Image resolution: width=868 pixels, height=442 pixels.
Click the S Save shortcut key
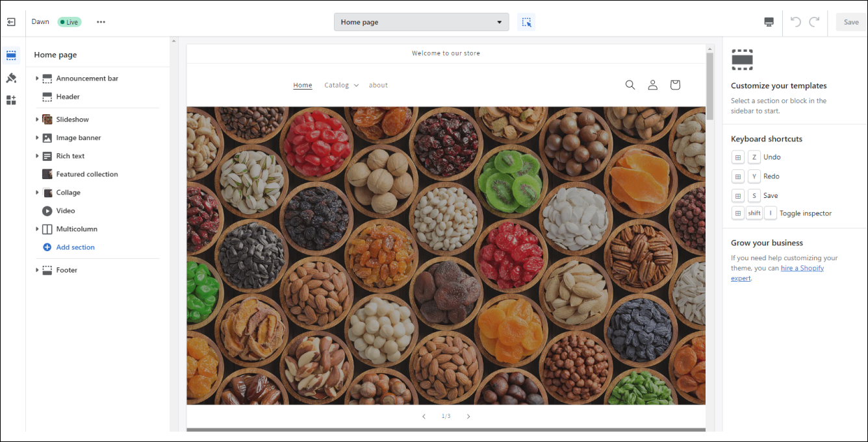click(754, 195)
